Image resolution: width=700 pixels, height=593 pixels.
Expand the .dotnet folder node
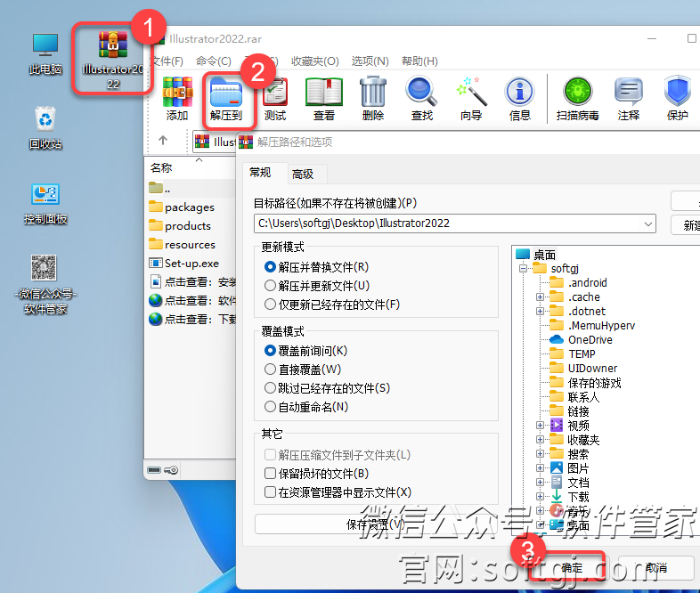pyautogui.click(x=541, y=311)
